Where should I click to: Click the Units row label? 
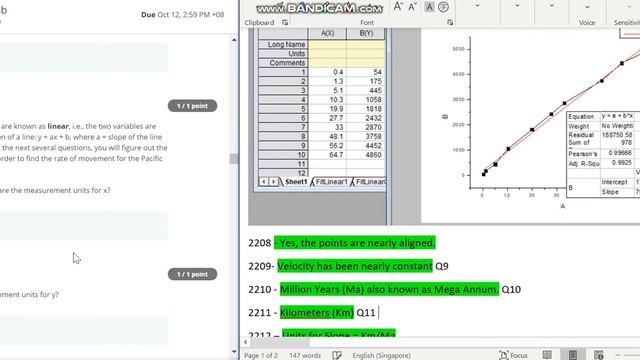[283, 53]
